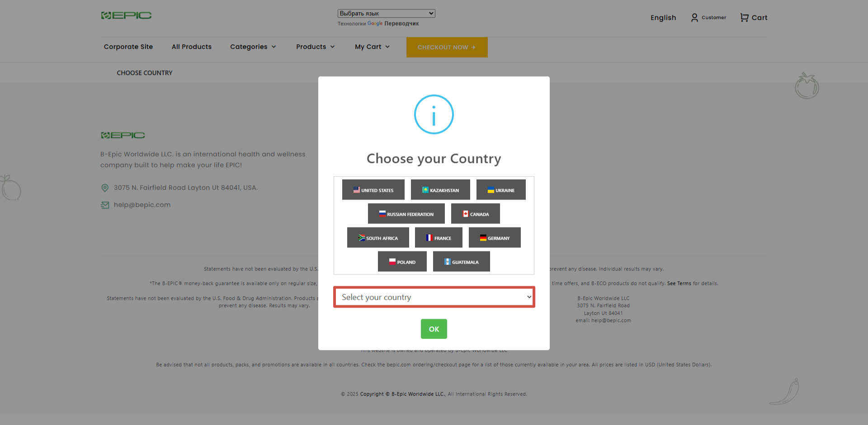Viewport: 868px width, 425px height.
Task: Choose Poland as country
Action: point(402,262)
